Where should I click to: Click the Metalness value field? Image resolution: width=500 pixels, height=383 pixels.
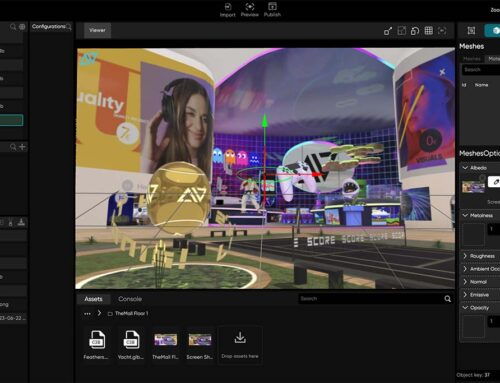click(494, 229)
